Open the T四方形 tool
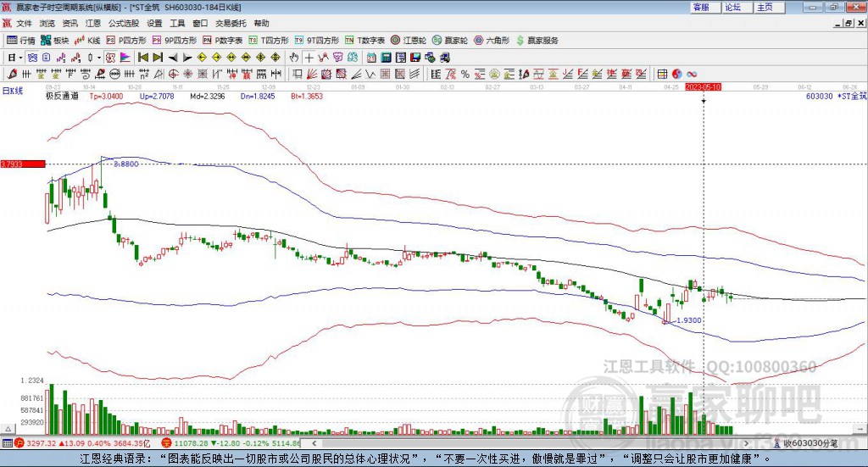This screenshot has width=868, height=467. coord(269,41)
